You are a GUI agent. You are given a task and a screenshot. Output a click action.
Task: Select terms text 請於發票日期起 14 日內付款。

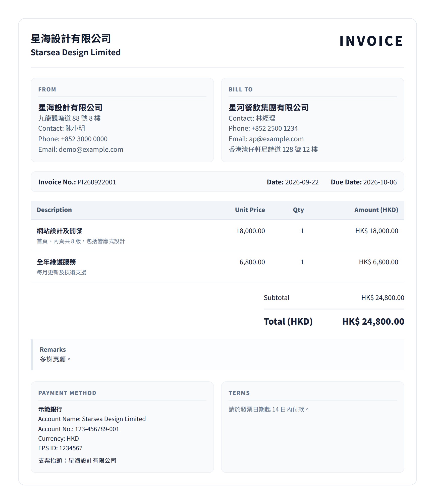click(269, 409)
